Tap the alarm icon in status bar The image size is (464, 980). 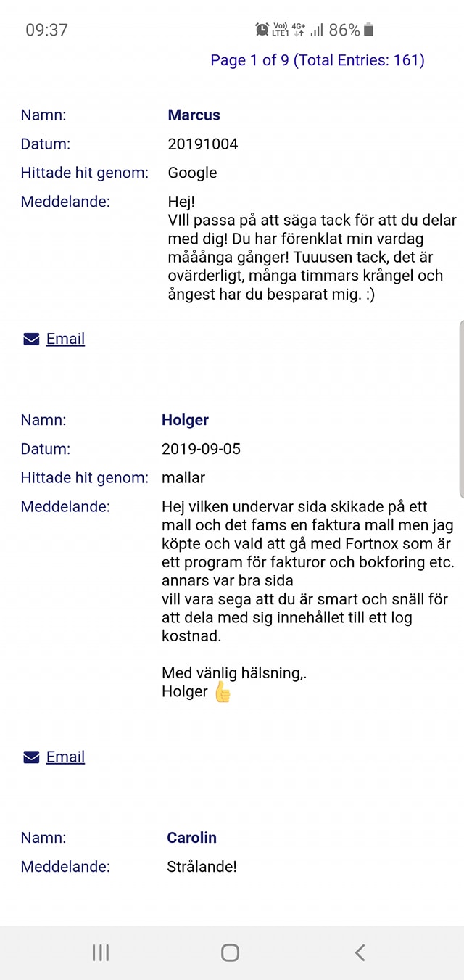(x=262, y=30)
